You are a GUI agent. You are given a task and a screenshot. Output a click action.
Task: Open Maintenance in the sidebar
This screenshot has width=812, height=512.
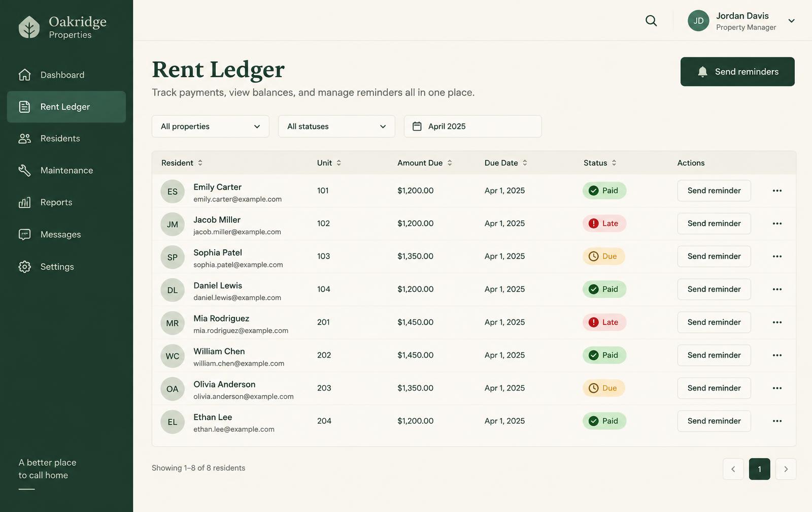pyautogui.click(x=66, y=171)
